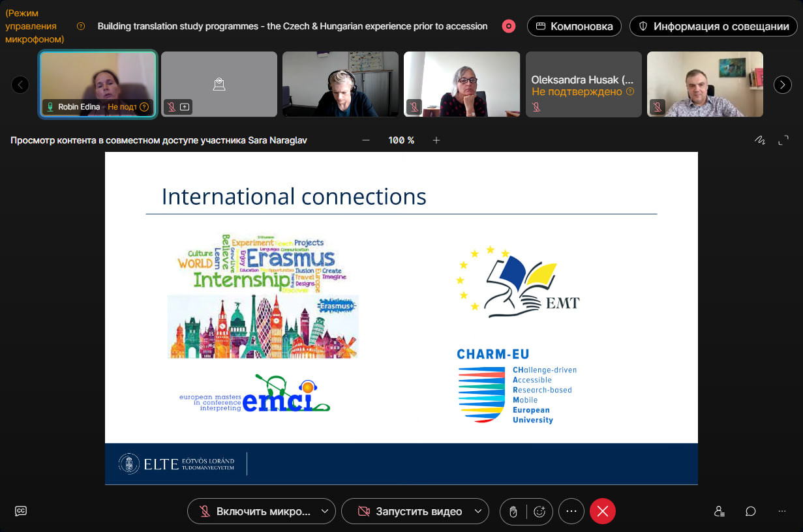Zoom in shared content with plus

[436, 140]
